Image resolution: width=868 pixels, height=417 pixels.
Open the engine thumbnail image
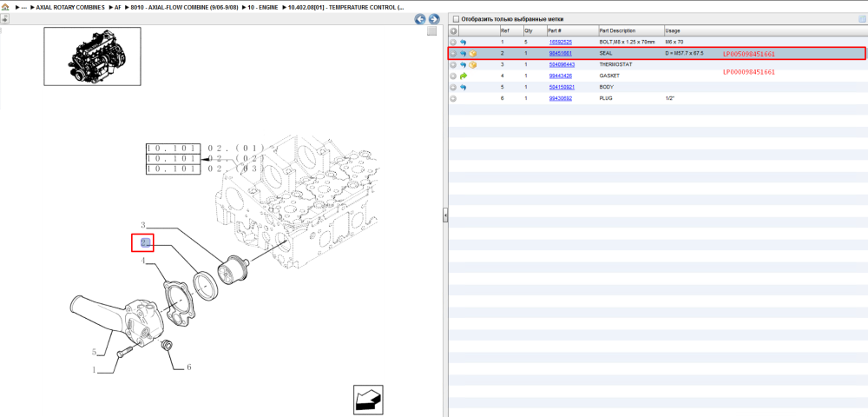click(x=93, y=56)
